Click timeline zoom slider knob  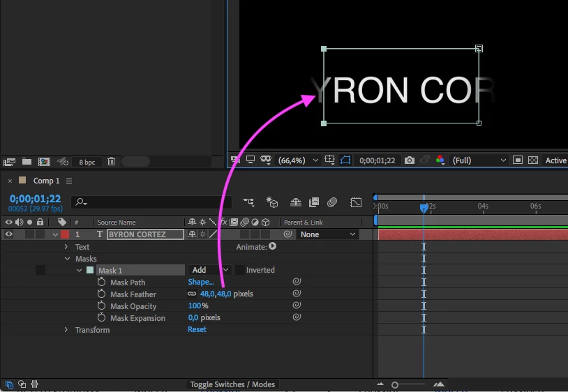pyautogui.click(x=395, y=385)
